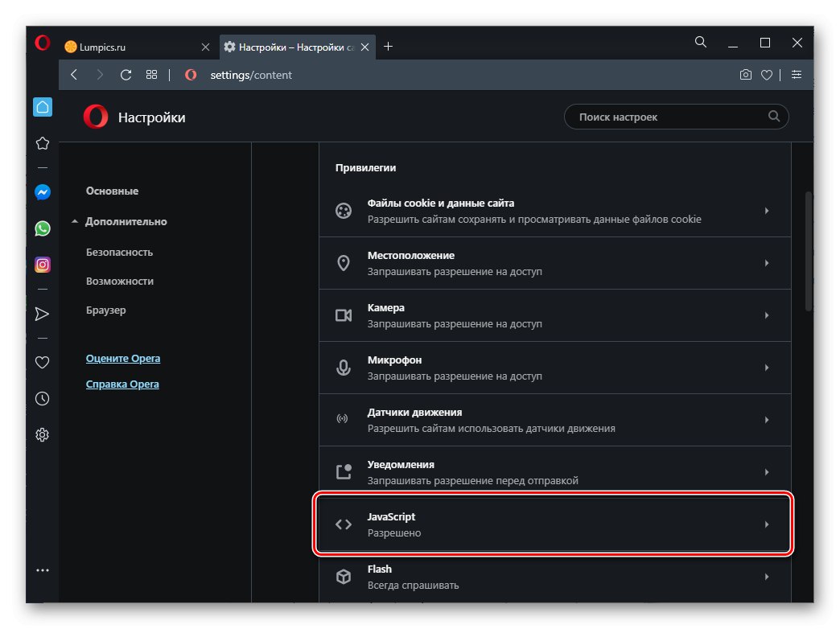Expand the JavaScript settings row
840x629 pixels.
[x=554, y=524]
